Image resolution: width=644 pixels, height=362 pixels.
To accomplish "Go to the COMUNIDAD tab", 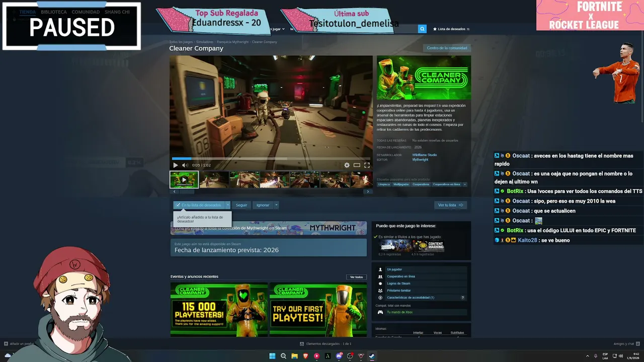I will coord(86,12).
